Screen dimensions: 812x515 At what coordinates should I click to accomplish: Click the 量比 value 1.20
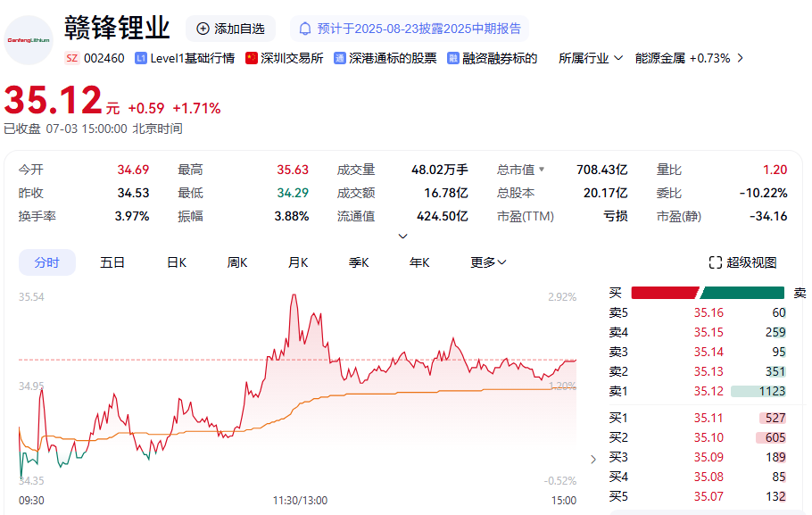point(775,170)
